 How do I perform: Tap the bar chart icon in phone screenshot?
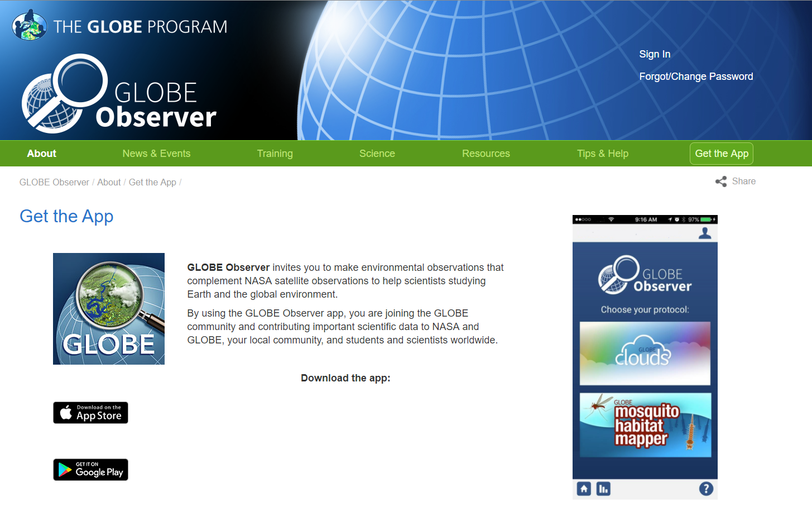click(603, 489)
